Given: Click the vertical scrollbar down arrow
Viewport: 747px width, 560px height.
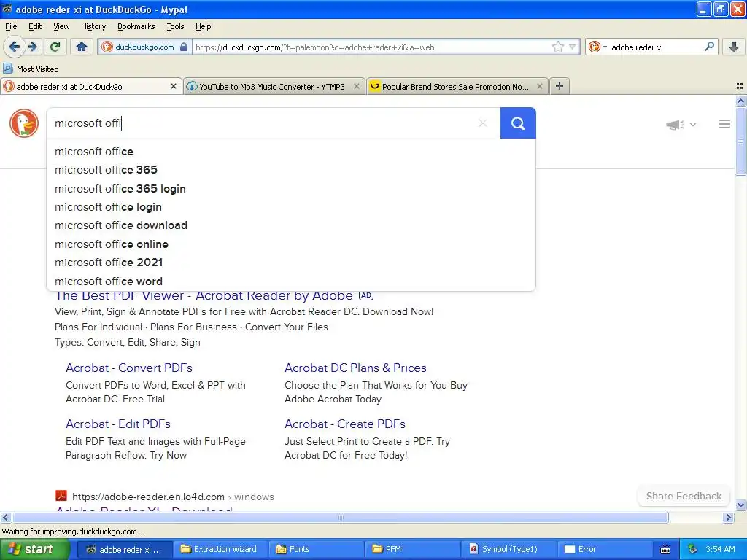Looking at the screenshot, I should [x=740, y=505].
